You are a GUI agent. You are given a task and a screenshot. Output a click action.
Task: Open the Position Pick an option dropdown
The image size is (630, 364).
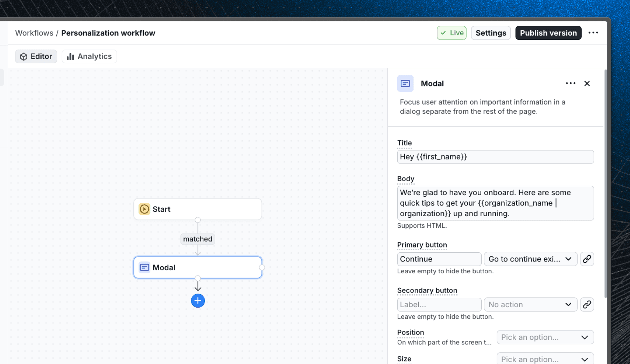point(545,337)
